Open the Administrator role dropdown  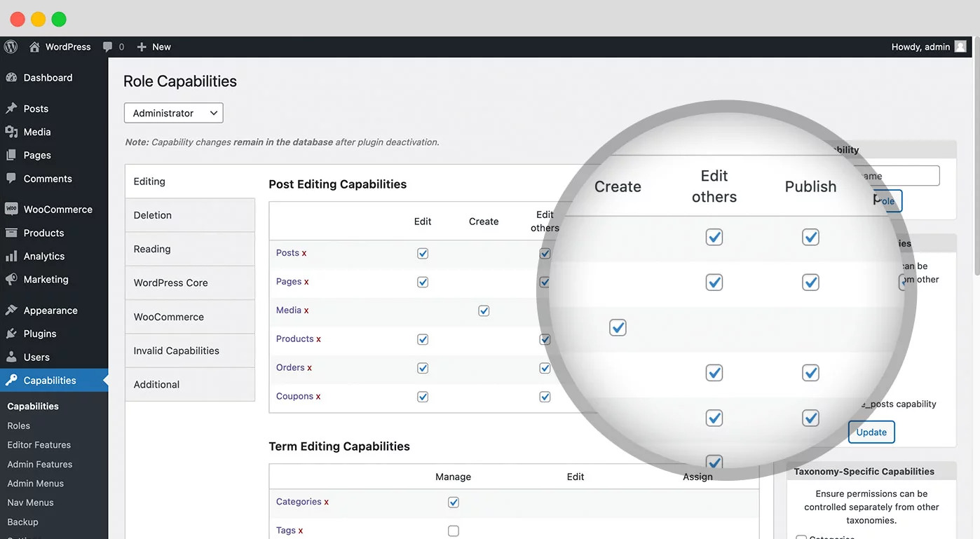click(x=173, y=112)
